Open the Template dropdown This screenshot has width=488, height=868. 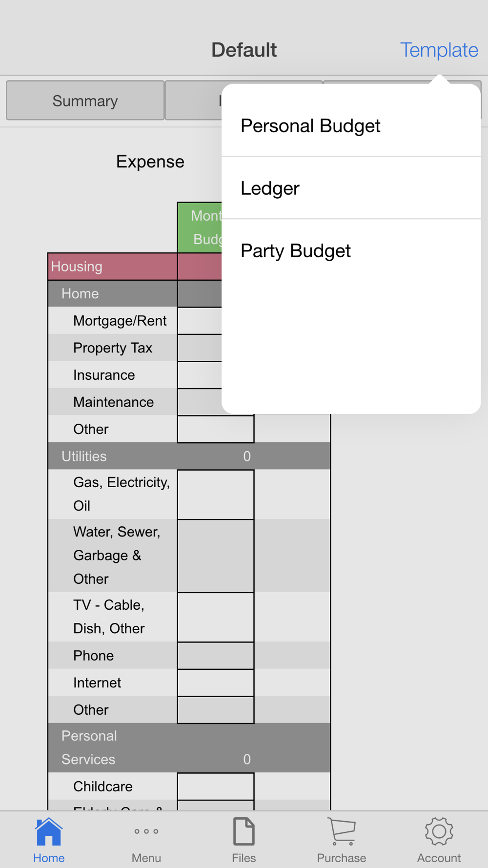coord(439,50)
